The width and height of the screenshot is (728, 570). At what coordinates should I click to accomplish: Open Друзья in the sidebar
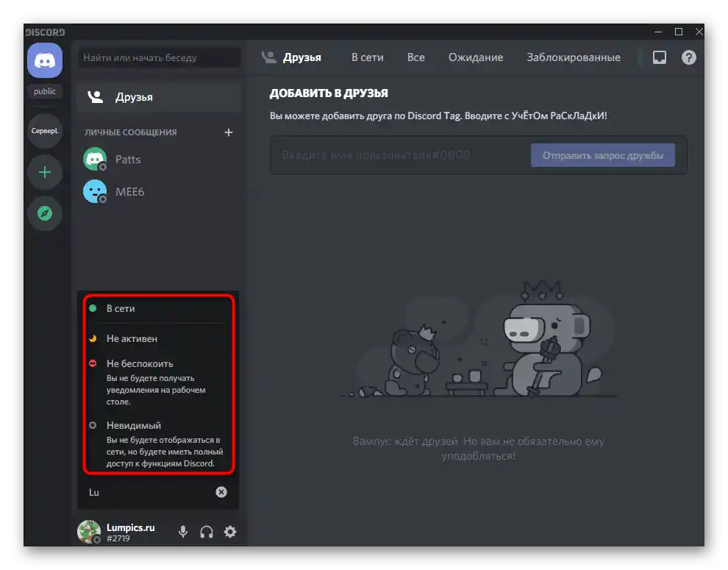159,97
